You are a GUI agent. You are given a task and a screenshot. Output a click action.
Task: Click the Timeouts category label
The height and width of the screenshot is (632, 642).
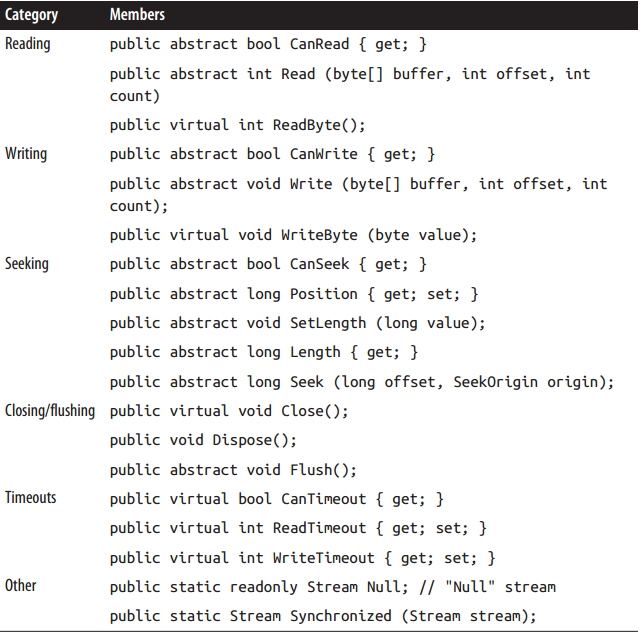point(30,498)
